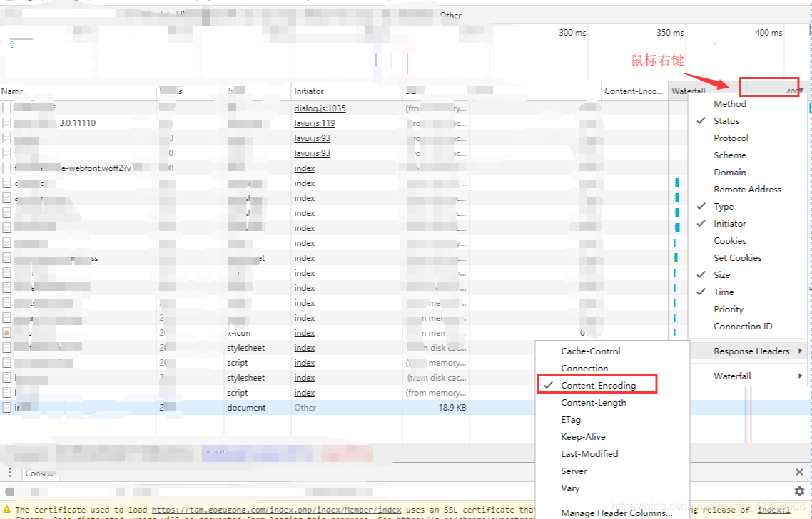Image resolution: width=812 pixels, height=519 pixels.
Task: Click the favicon image file icon
Action: (x=6, y=333)
